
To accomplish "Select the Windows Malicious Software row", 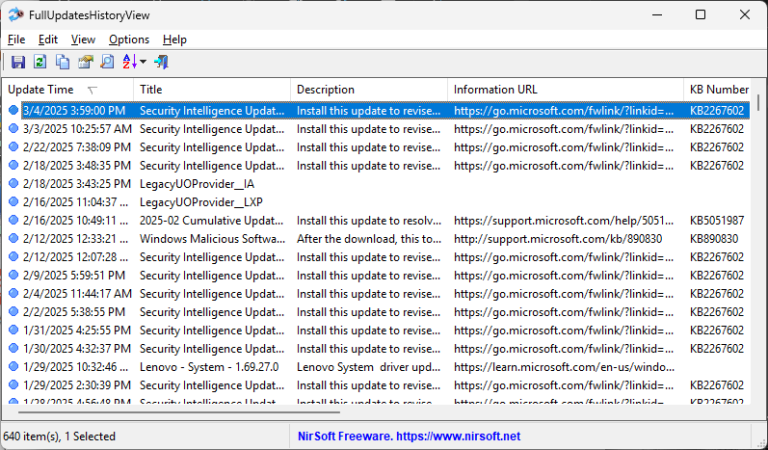I will (212, 239).
